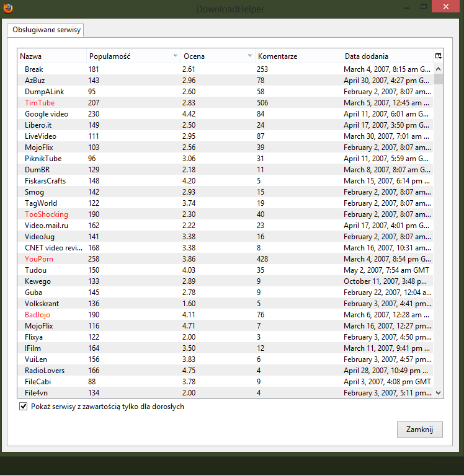Open the column picker icon
The height and width of the screenshot is (476, 464).
pyautogui.click(x=438, y=56)
